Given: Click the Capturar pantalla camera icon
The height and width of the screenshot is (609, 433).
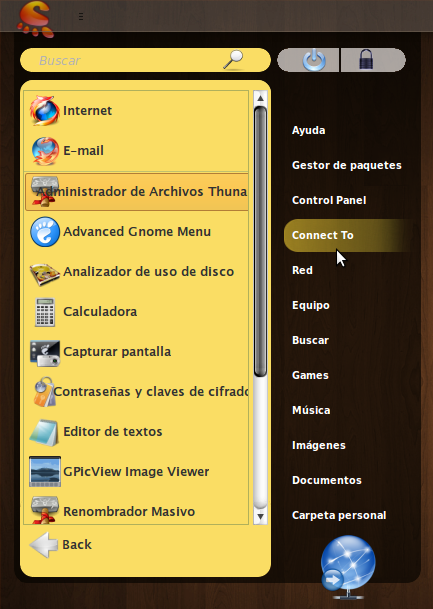Looking at the screenshot, I should point(45,353).
